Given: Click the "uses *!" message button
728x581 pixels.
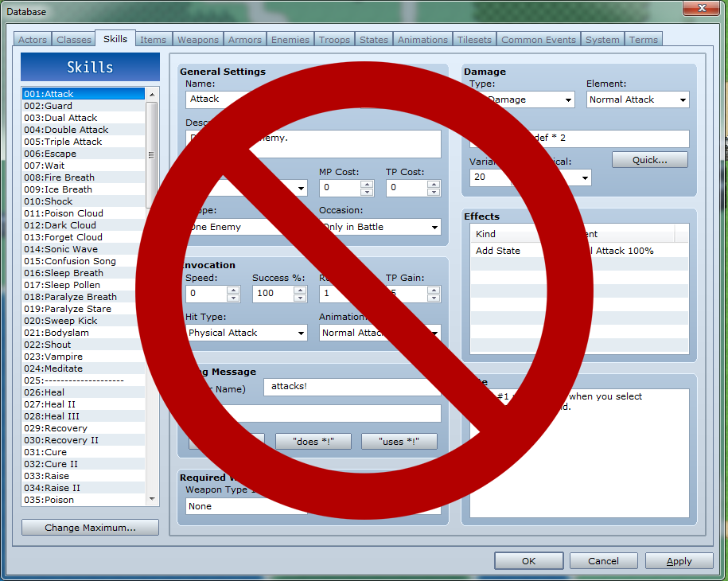Looking at the screenshot, I should click(399, 442).
